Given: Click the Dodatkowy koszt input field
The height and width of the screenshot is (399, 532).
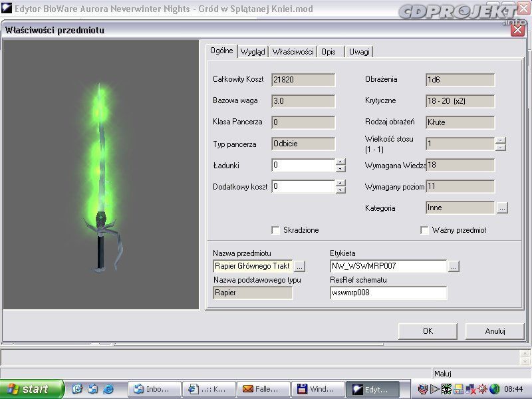Looking at the screenshot, I should point(303,187).
